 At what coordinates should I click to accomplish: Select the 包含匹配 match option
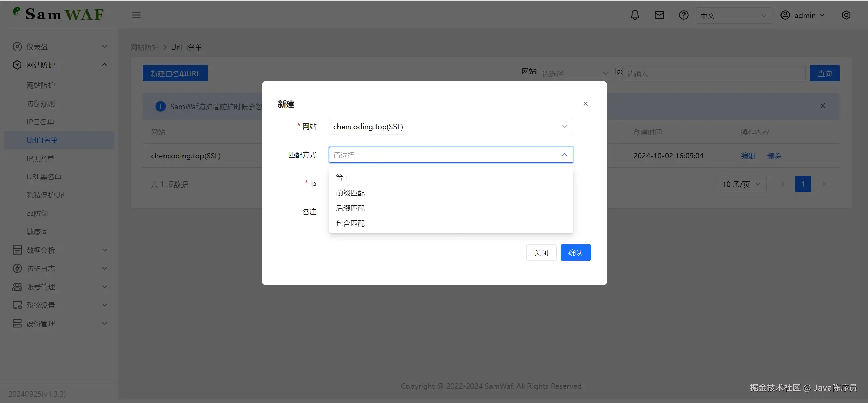pos(350,223)
